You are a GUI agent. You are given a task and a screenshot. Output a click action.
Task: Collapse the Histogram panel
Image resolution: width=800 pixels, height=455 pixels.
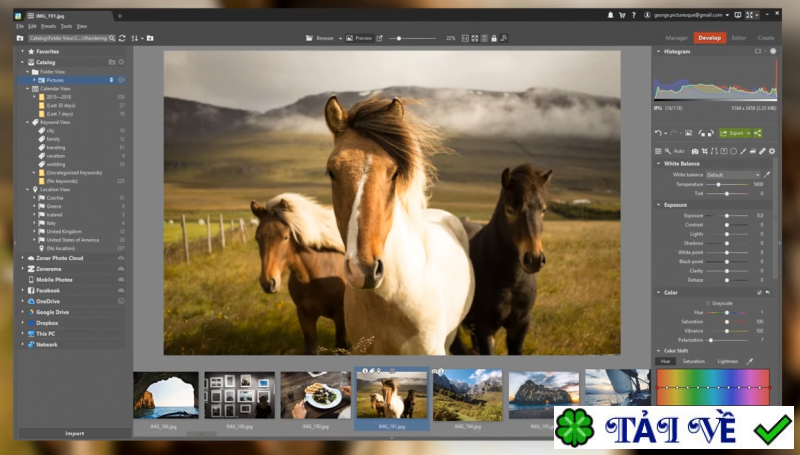click(659, 50)
